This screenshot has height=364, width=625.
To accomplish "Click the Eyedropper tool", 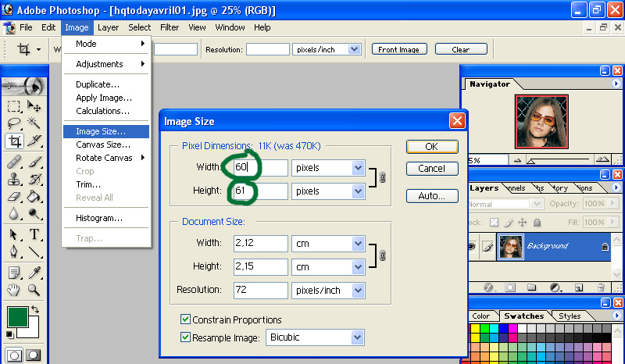I will click(x=34, y=272).
